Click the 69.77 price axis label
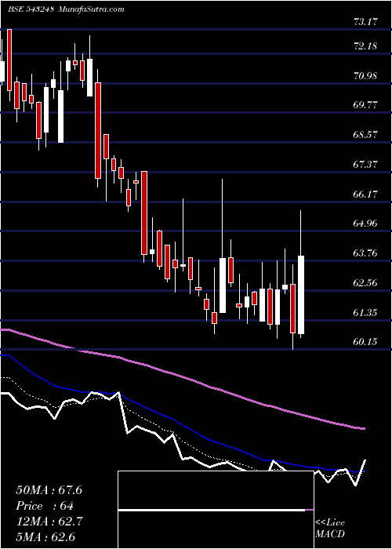The width and height of the screenshot is (392, 549). coord(365,105)
